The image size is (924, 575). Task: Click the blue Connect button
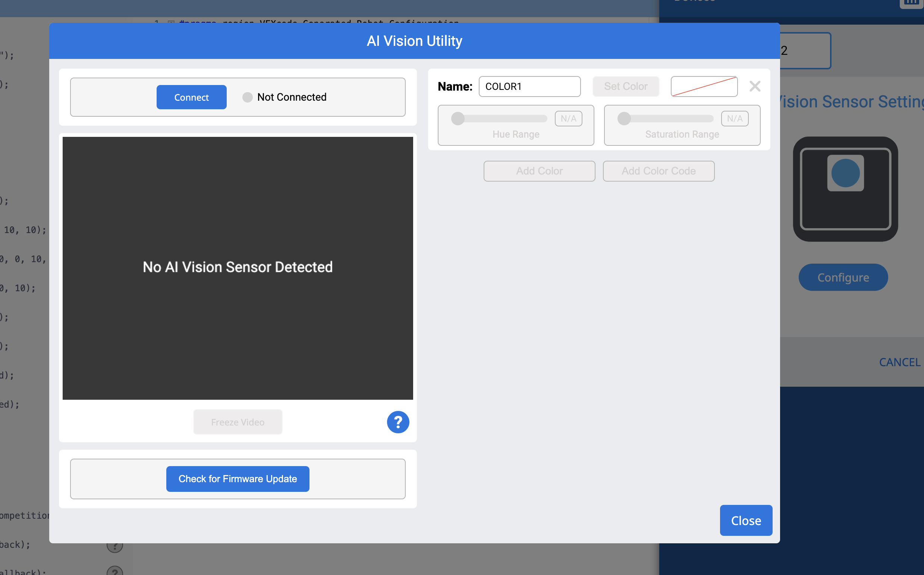(191, 97)
